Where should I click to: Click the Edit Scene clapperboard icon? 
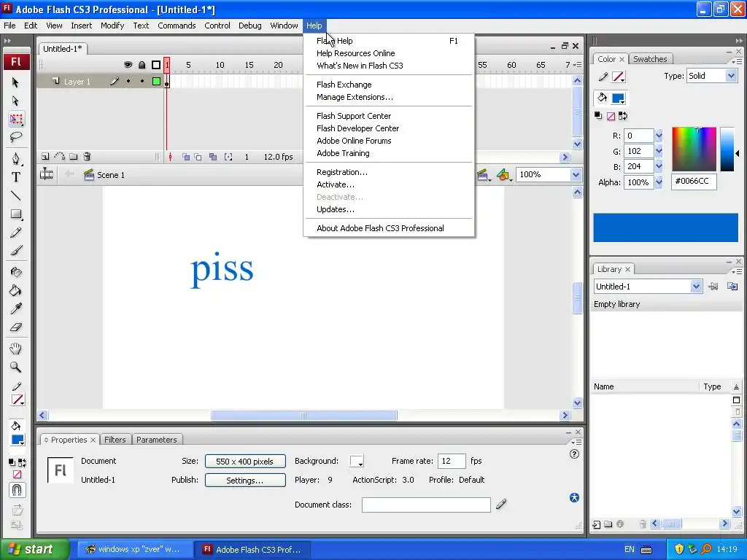(x=484, y=175)
